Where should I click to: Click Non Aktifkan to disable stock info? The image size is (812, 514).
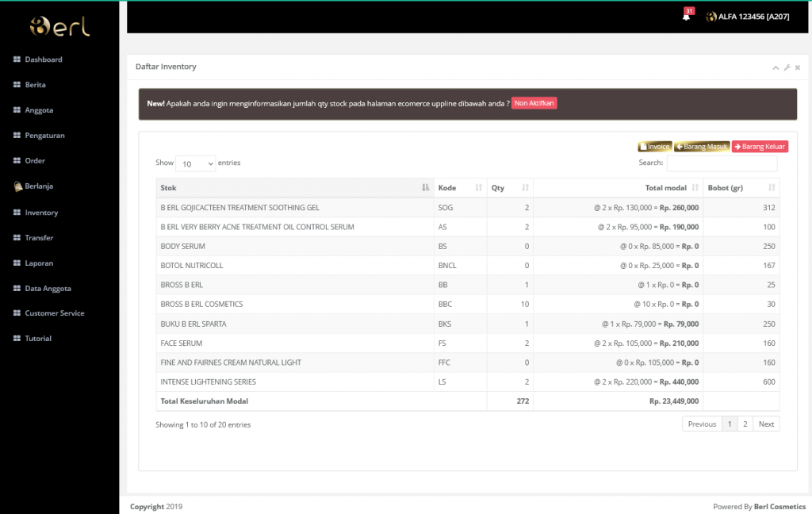534,103
